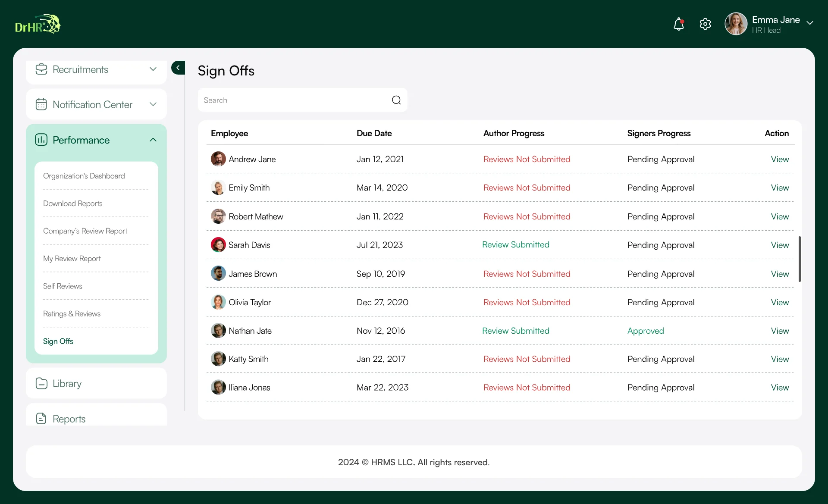
Task: Click Olivia Taylor's avatar photo
Action: [x=218, y=302]
